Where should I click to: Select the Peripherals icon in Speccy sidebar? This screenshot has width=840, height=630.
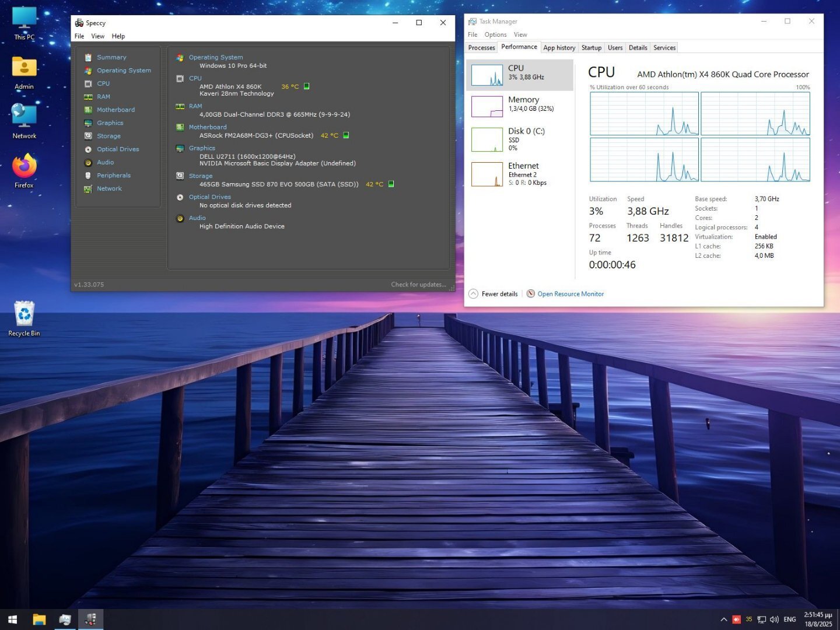pos(88,176)
